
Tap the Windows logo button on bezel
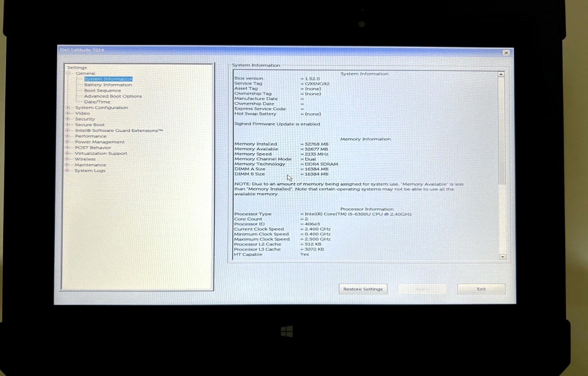(x=287, y=332)
